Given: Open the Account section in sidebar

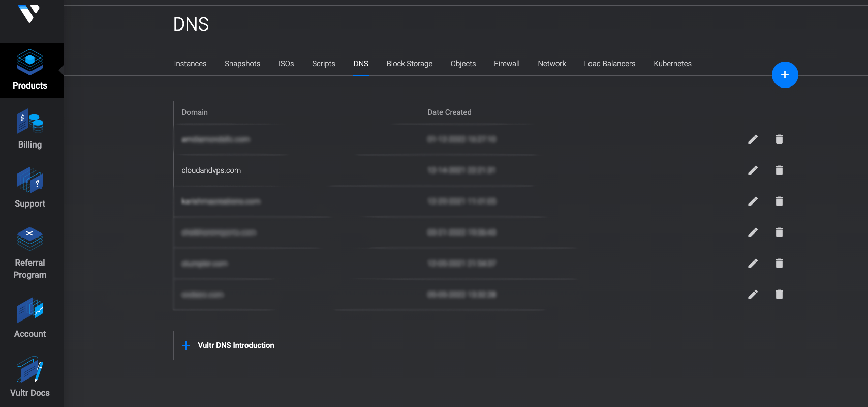Looking at the screenshot, I should pos(30,318).
